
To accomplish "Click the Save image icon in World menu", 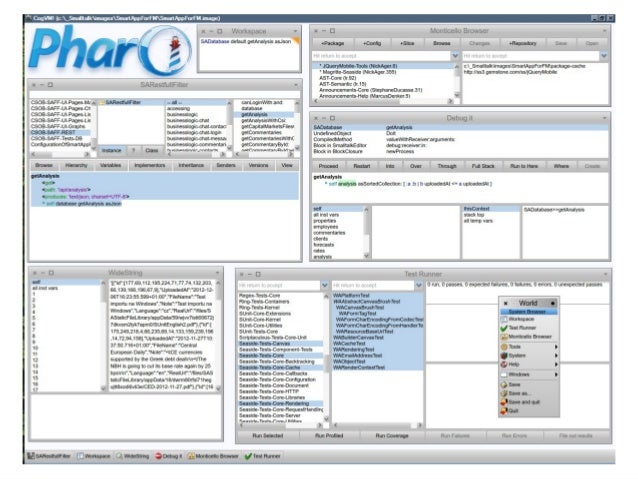I will pyautogui.click(x=504, y=385).
